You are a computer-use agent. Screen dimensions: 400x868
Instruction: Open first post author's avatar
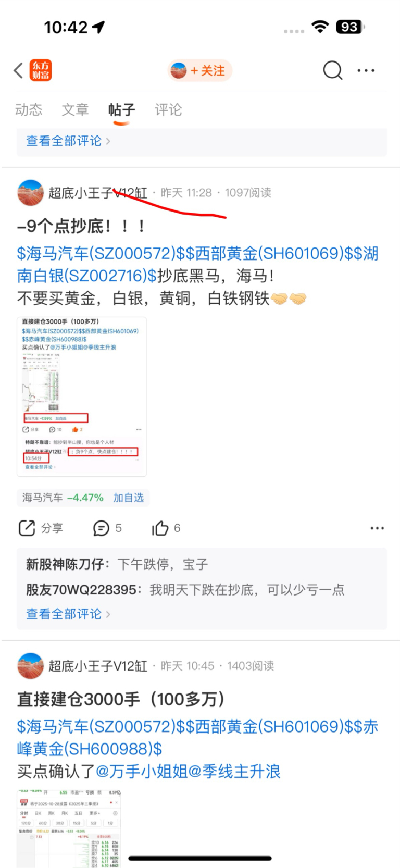tap(30, 193)
